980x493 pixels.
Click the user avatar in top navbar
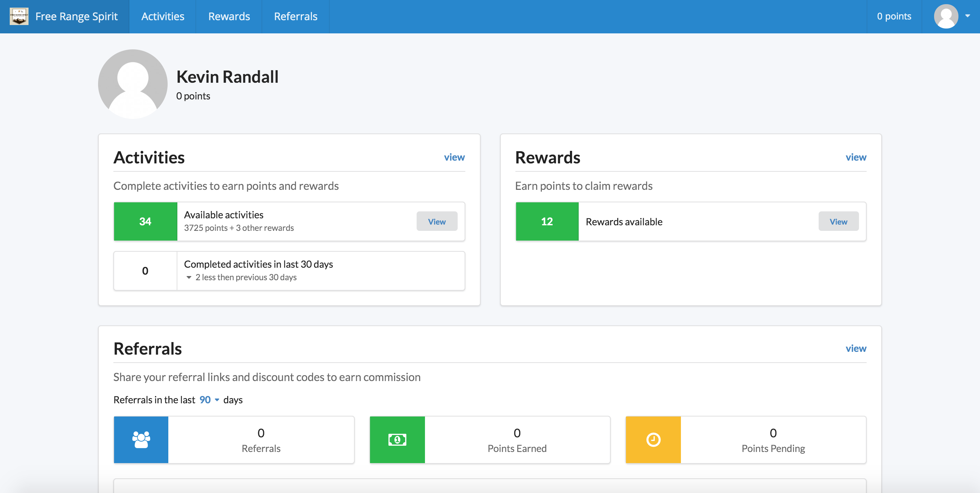(x=946, y=16)
